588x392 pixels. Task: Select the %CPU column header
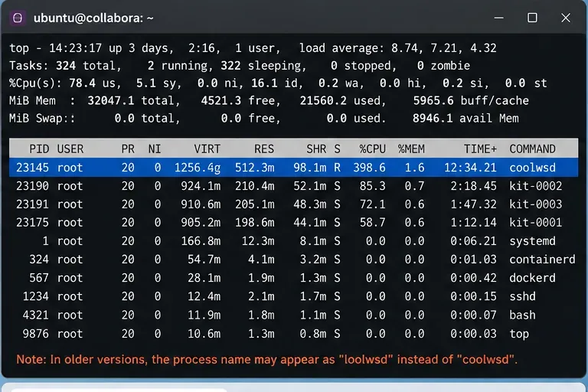pyautogui.click(x=372, y=149)
